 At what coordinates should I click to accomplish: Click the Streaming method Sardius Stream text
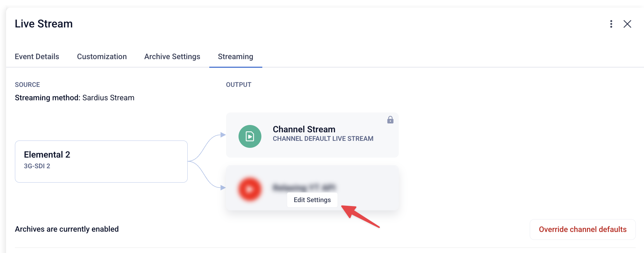(75, 98)
